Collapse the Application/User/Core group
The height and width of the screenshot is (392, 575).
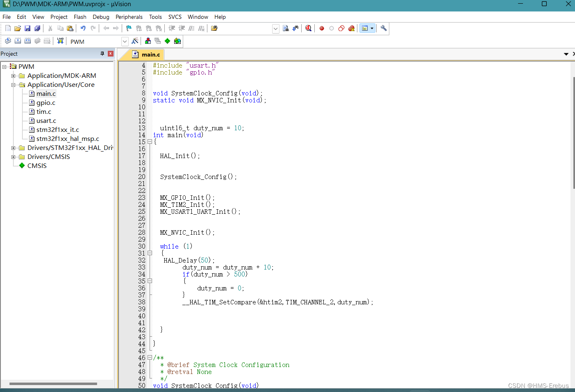[14, 84]
